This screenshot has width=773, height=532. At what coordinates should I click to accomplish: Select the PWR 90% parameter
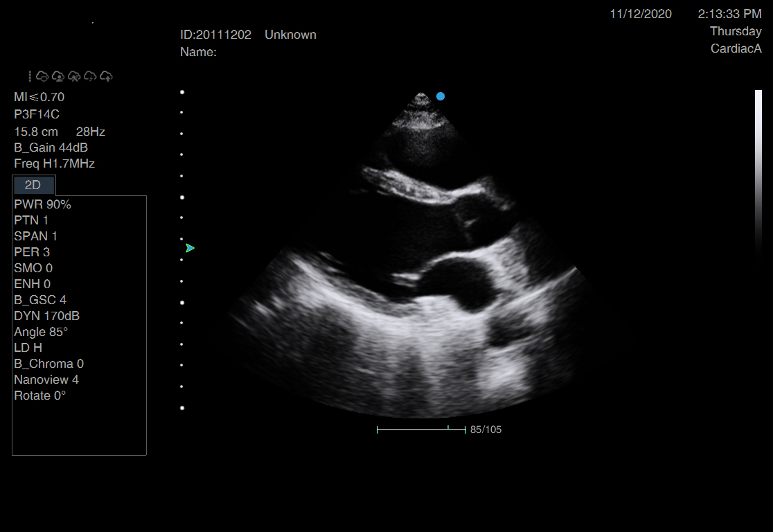(x=42, y=204)
